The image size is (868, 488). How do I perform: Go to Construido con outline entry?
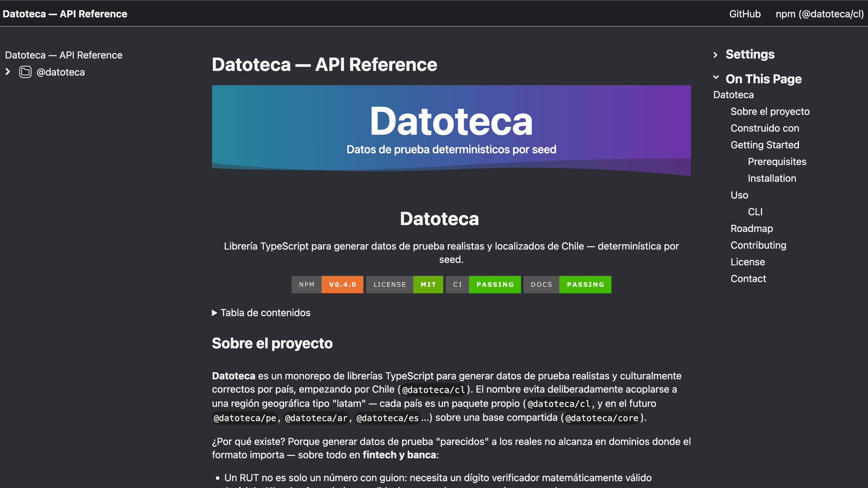[x=765, y=128]
